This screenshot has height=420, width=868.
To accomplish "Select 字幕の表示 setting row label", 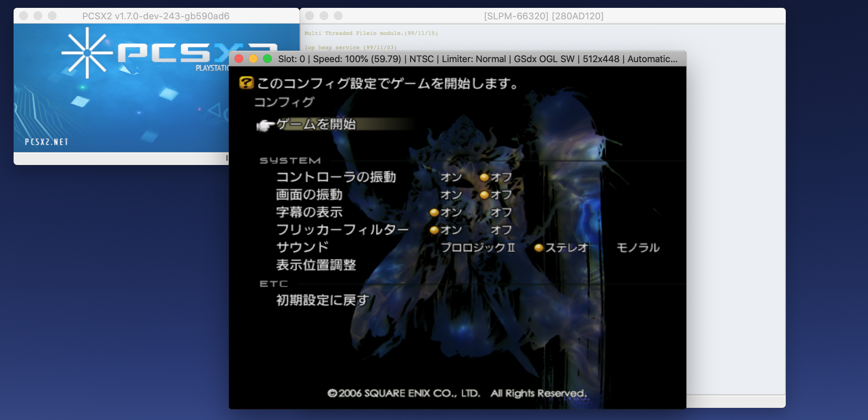I will point(309,212).
